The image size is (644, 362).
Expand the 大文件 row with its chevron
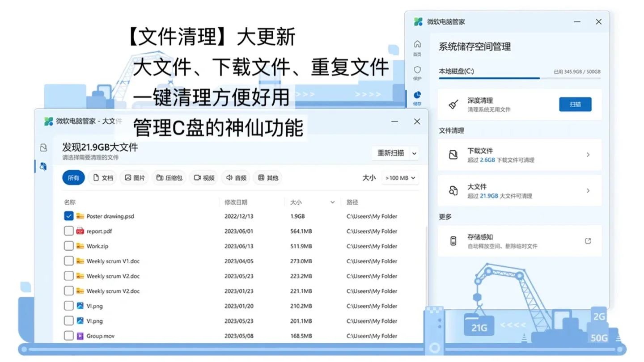click(588, 190)
